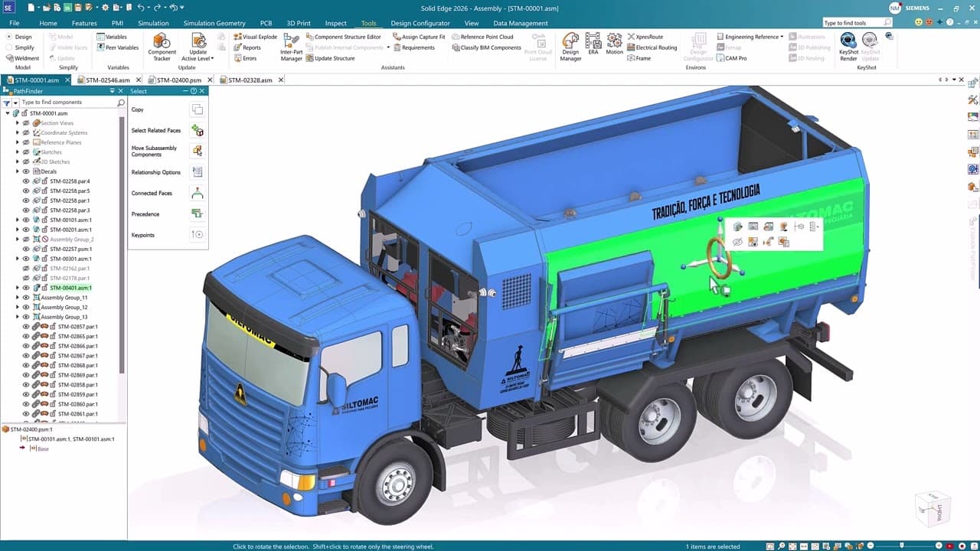Image resolution: width=980 pixels, height=551 pixels.
Task: Click Update Structure in the ribbon
Action: pyautogui.click(x=330, y=58)
